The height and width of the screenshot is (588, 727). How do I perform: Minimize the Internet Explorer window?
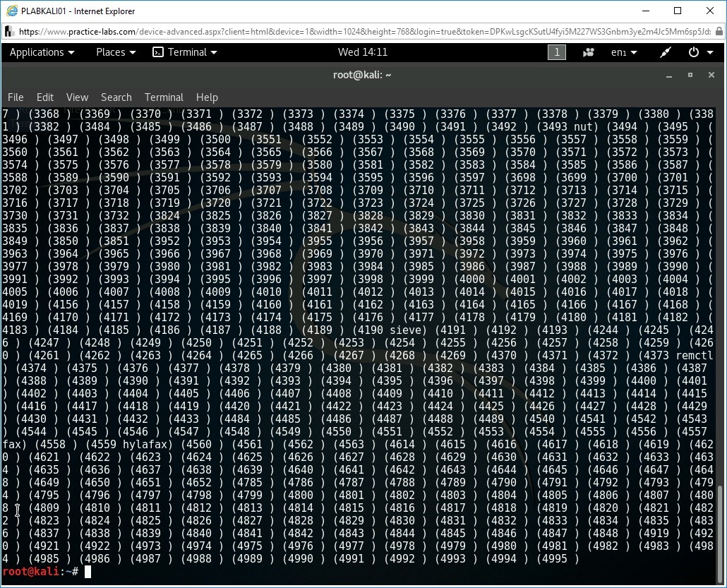pos(646,11)
